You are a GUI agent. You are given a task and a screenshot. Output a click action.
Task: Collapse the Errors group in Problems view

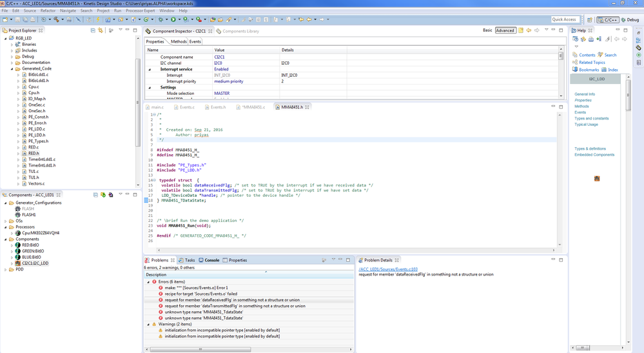click(x=148, y=282)
